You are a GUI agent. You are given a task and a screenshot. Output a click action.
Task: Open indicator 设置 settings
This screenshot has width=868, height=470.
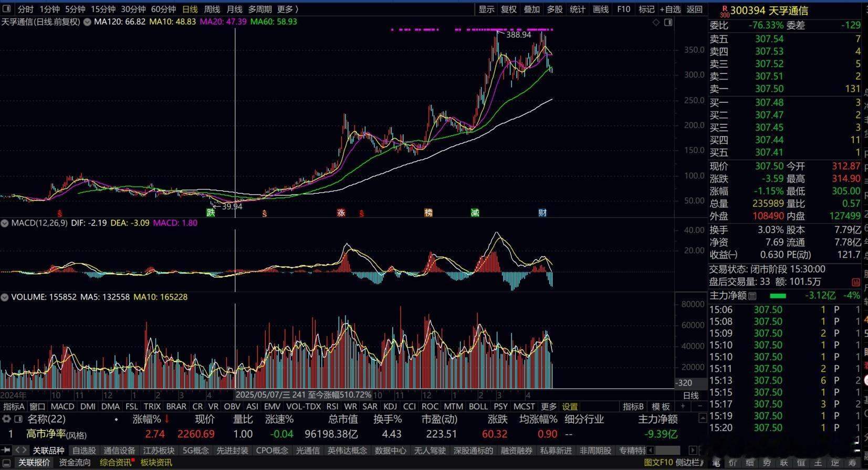point(570,407)
